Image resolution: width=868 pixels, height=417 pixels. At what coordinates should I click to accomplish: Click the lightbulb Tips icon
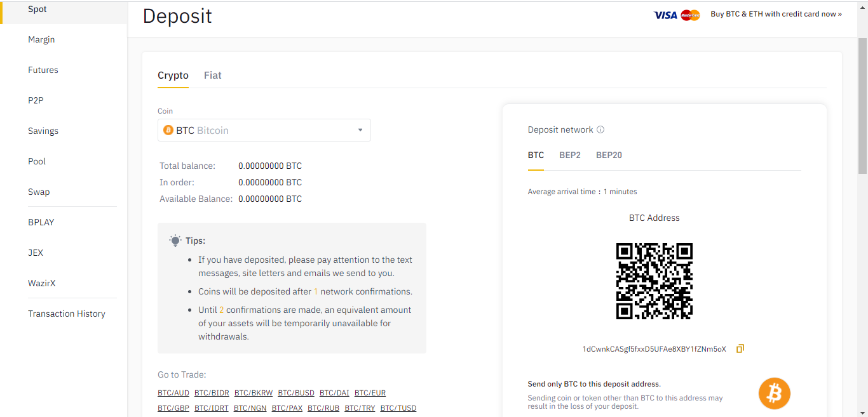tap(175, 241)
